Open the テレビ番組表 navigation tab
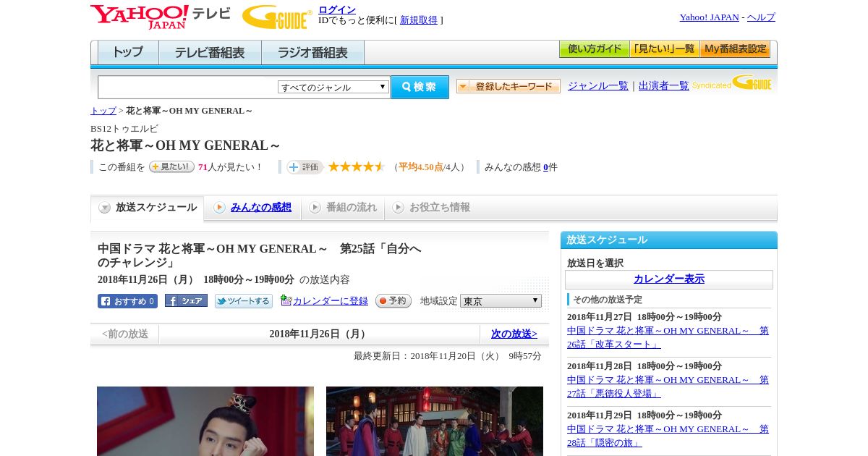 [210, 53]
